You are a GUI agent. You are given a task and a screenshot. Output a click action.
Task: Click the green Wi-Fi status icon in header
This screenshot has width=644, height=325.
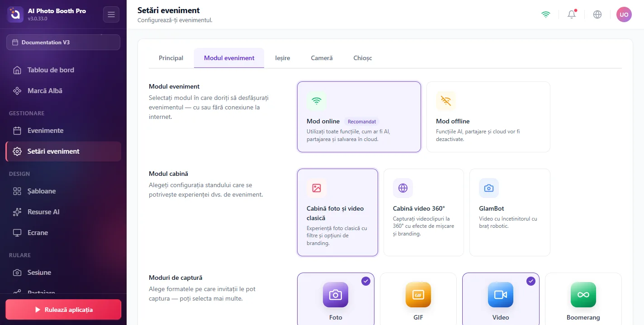[x=546, y=14]
